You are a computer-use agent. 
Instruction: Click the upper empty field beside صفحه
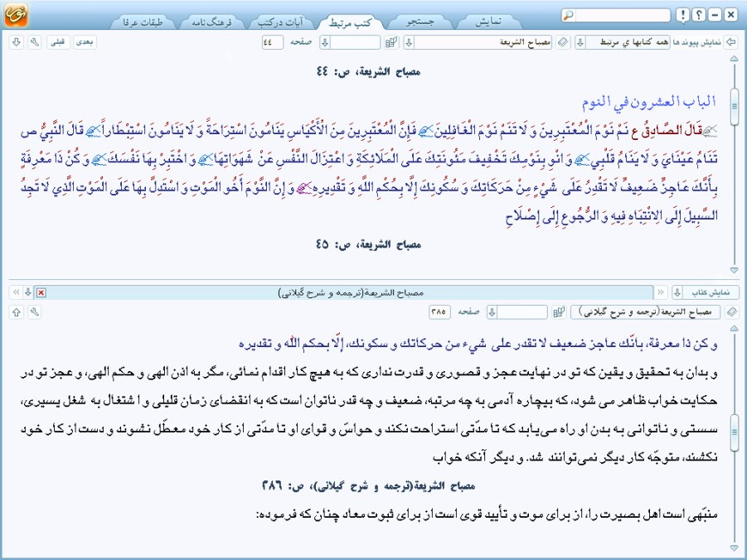356,42
